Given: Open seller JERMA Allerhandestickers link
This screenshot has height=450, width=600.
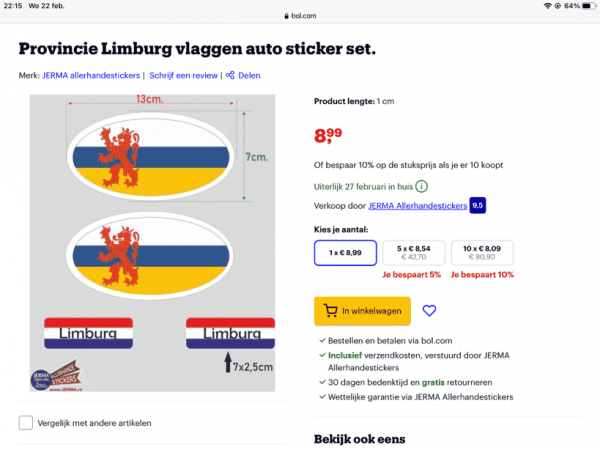Looking at the screenshot, I should [x=417, y=206].
